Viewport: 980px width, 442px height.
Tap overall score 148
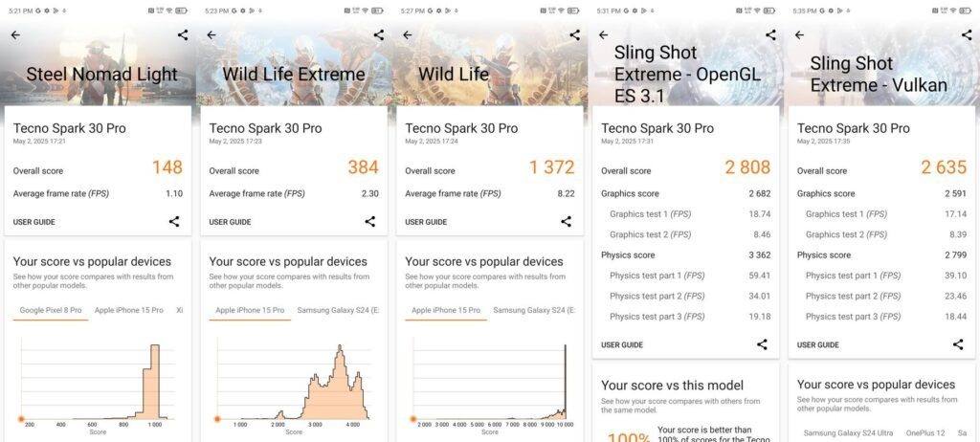[x=167, y=167]
